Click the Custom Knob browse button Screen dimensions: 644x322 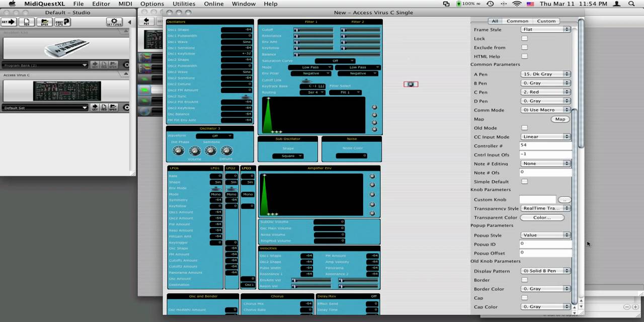pos(564,200)
